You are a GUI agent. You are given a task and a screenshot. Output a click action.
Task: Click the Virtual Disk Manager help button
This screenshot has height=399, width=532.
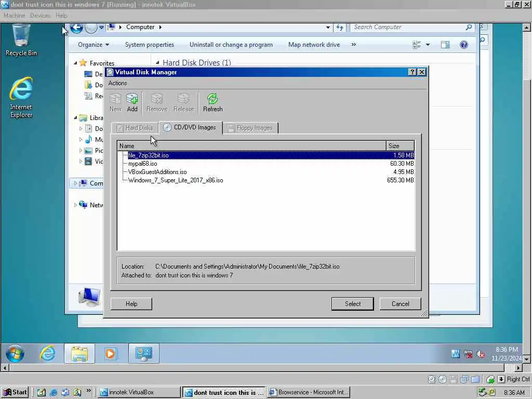click(412, 72)
